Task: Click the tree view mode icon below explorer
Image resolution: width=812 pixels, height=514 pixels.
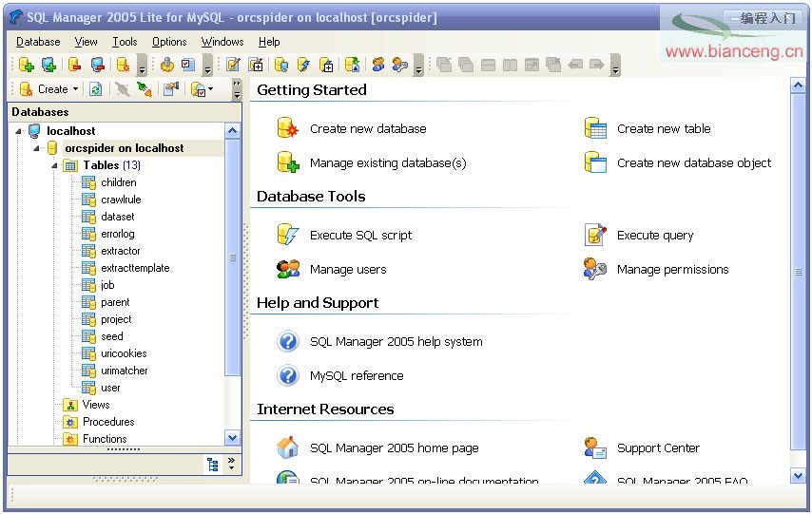Action: tap(213, 465)
